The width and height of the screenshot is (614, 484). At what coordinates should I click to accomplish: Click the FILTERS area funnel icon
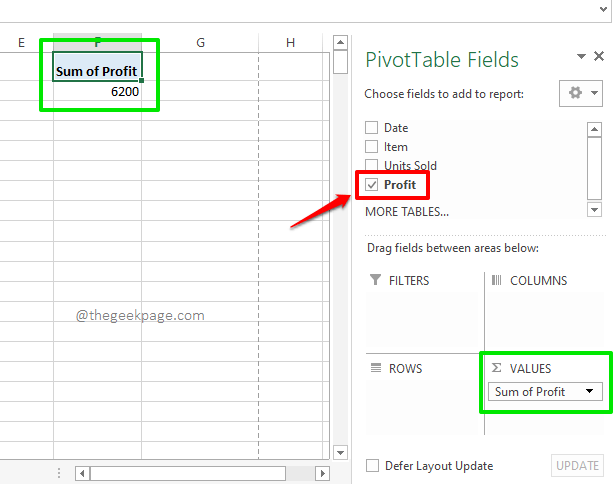click(x=375, y=281)
